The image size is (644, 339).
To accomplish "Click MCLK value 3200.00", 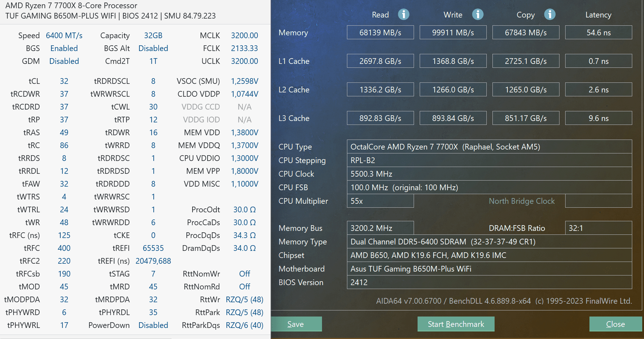I will (245, 35).
